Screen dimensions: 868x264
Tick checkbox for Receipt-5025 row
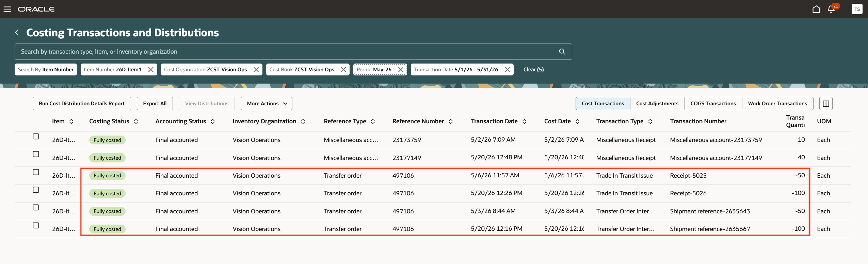tap(36, 172)
